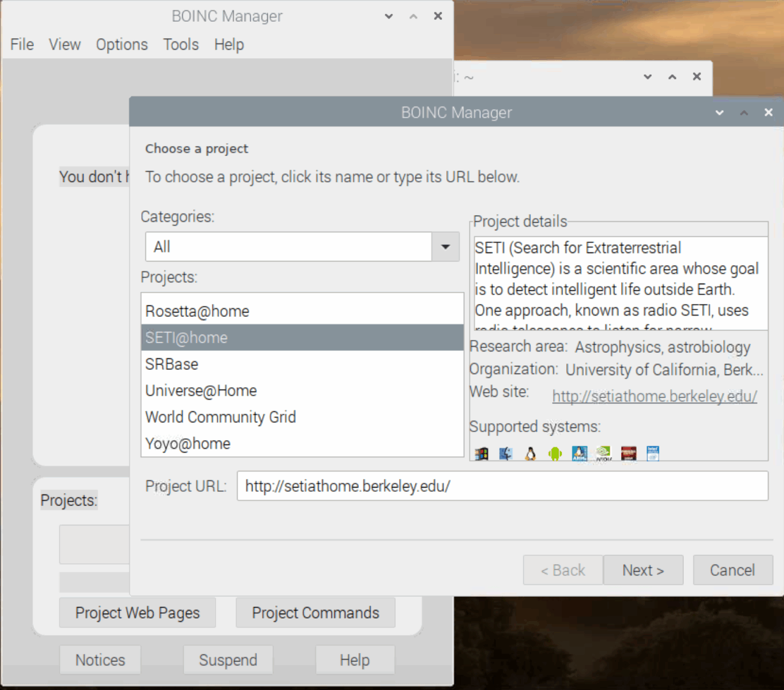This screenshot has width=784, height=690.
Task: Open the Options menu
Action: coord(121,44)
